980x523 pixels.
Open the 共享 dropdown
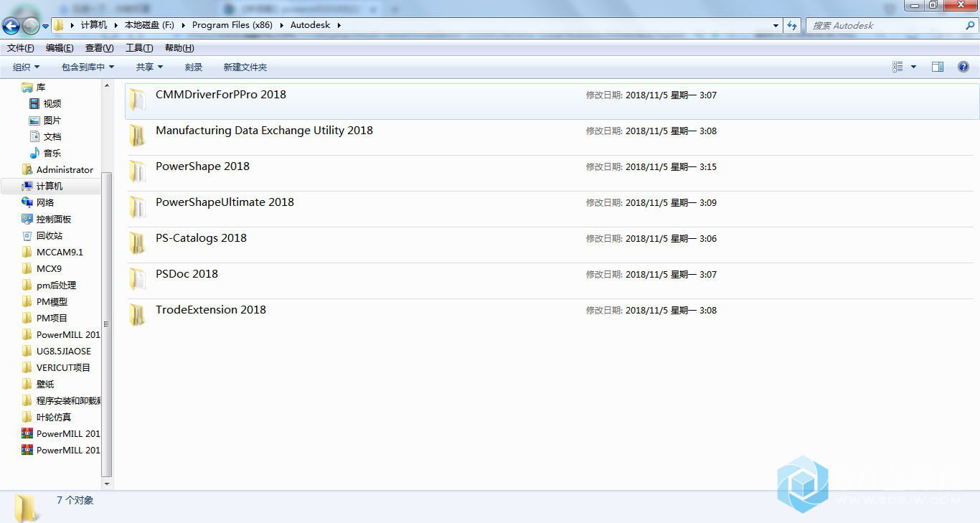(x=149, y=67)
